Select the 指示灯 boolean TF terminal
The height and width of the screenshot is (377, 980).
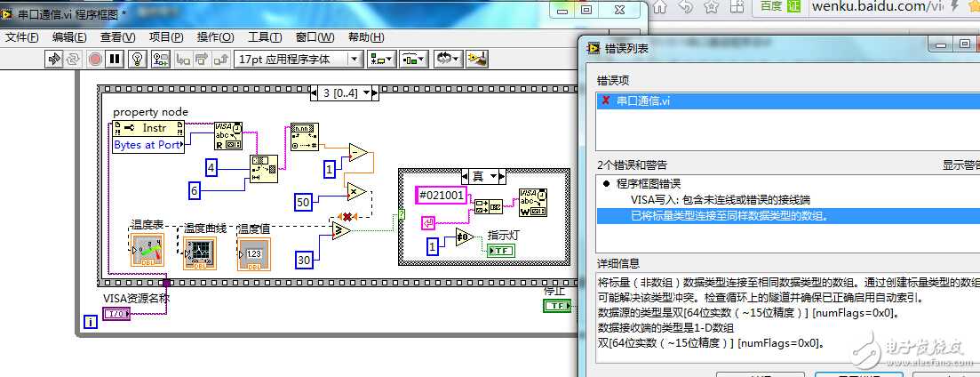coord(502,251)
